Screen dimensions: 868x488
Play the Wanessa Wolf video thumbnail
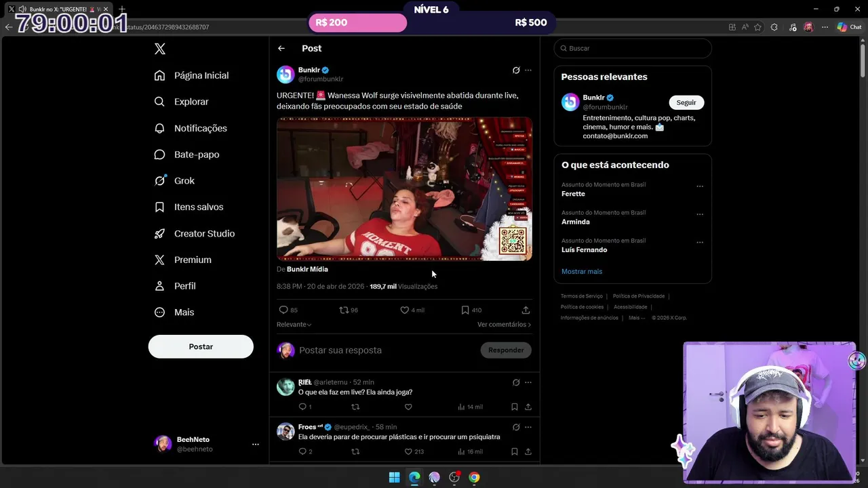click(404, 189)
